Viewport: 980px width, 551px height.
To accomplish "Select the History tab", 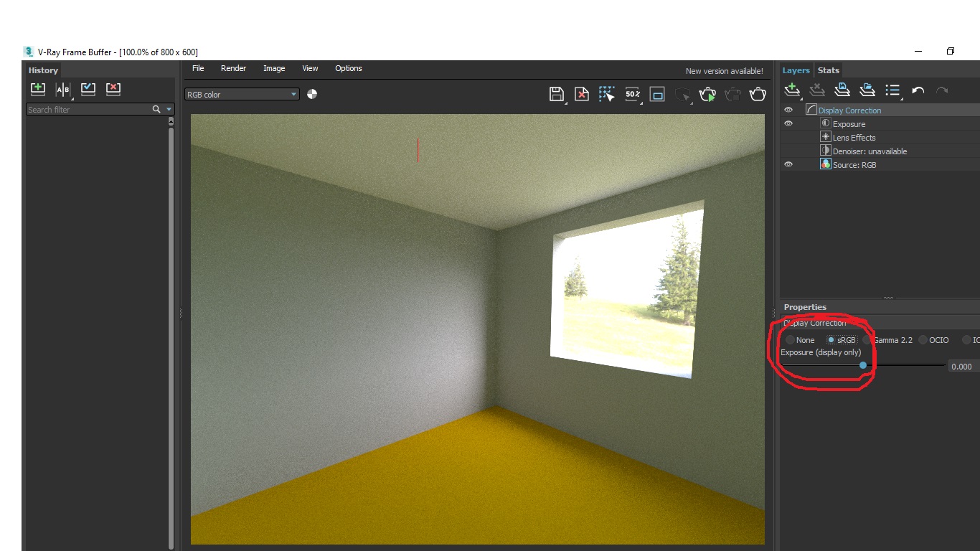I will tap(43, 70).
